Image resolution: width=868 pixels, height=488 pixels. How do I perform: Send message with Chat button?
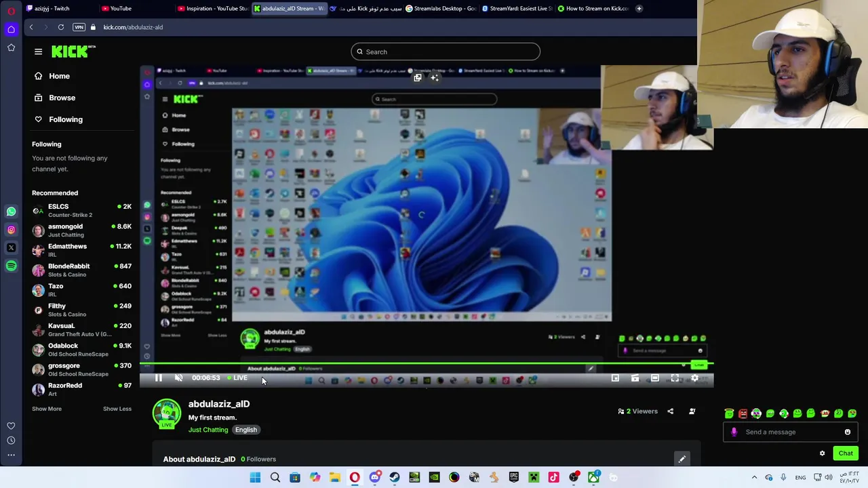[x=846, y=453]
